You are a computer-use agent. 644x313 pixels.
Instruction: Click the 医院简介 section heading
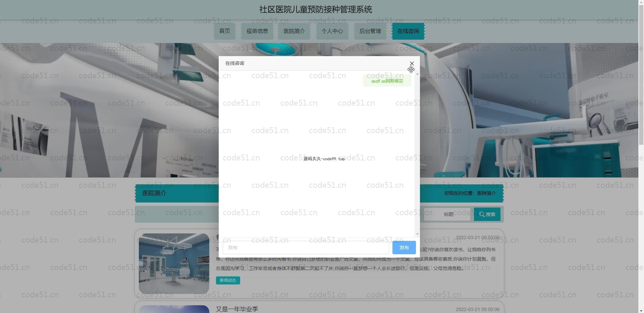point(154,193)
